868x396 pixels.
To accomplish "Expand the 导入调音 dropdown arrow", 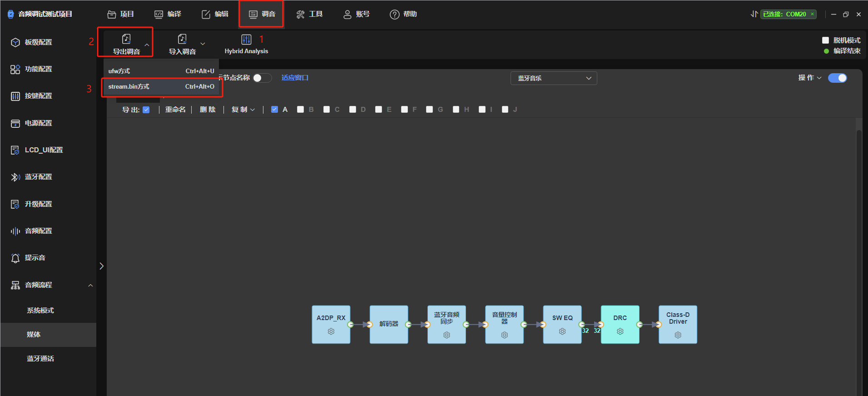I will coord(203,44).
